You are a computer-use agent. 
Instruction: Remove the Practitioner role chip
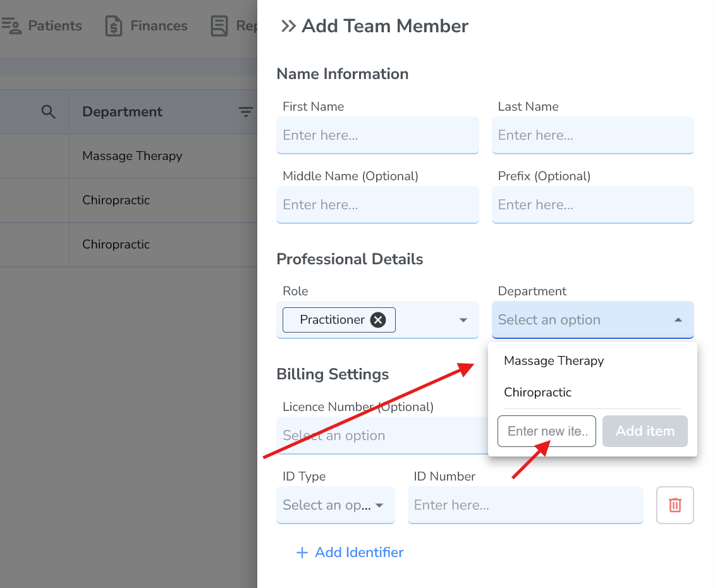(x=378, y=319)
